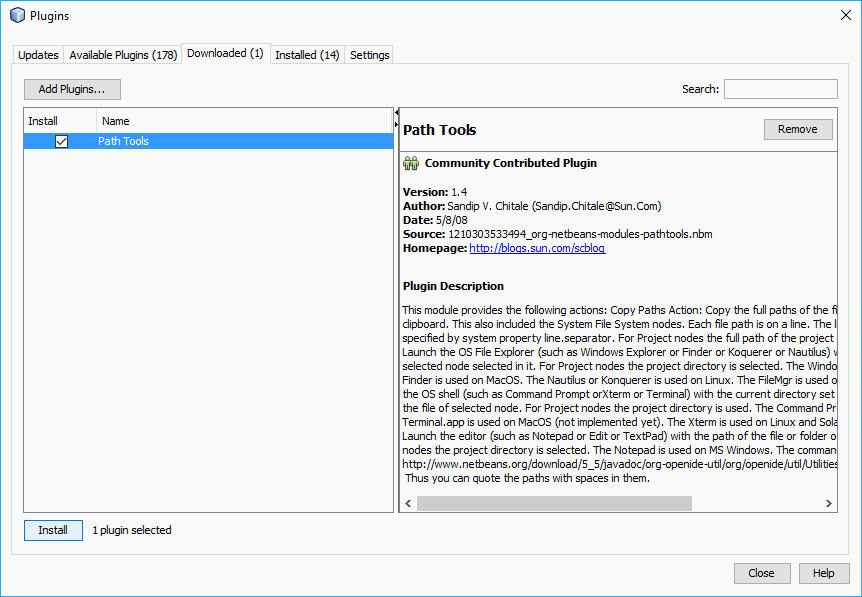This screenshot has height=597, width=862.
Task: Click the horizontal scrollbar thumb in description
Action: tap(554, 503)
